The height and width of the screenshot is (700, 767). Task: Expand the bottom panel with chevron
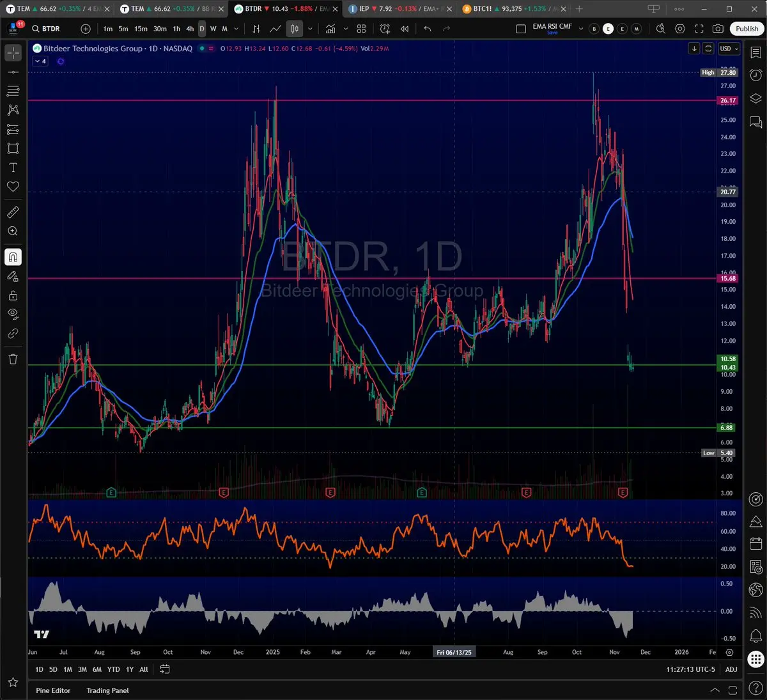click(x=715, y=690)
